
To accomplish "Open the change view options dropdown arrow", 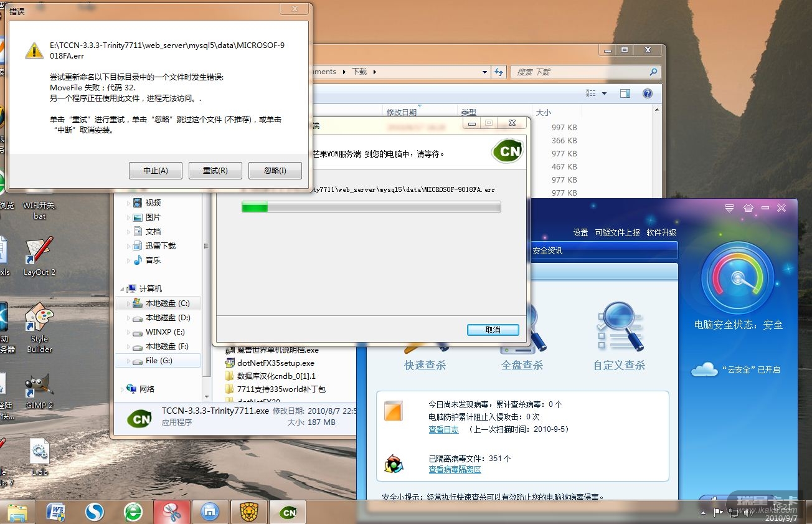I will click(604, 93).
